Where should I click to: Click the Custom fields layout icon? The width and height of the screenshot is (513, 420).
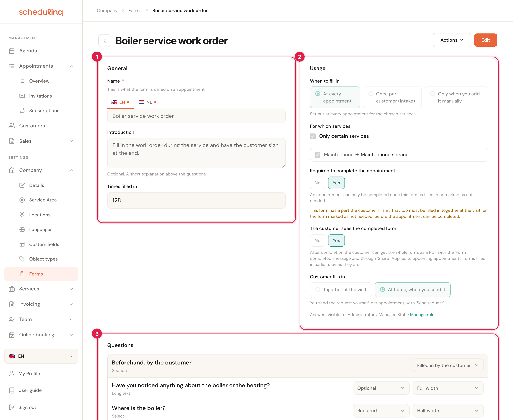pos(22,244)
